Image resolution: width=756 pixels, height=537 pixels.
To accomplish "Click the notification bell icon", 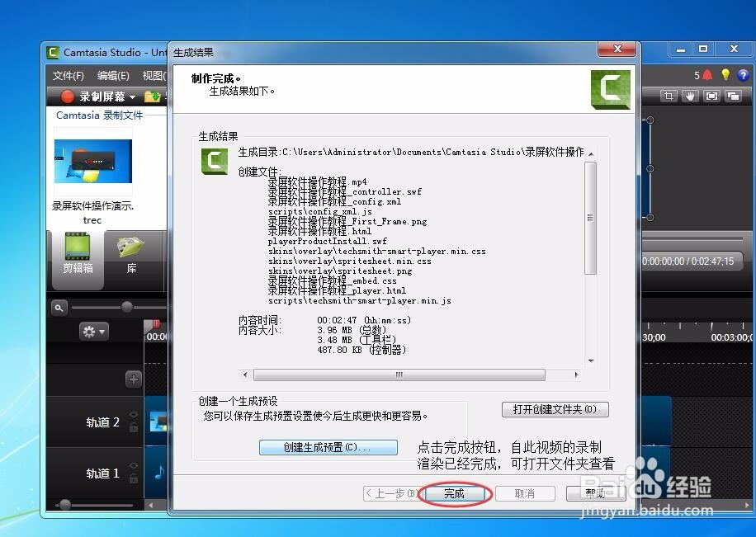I will [x=707, y=75].
